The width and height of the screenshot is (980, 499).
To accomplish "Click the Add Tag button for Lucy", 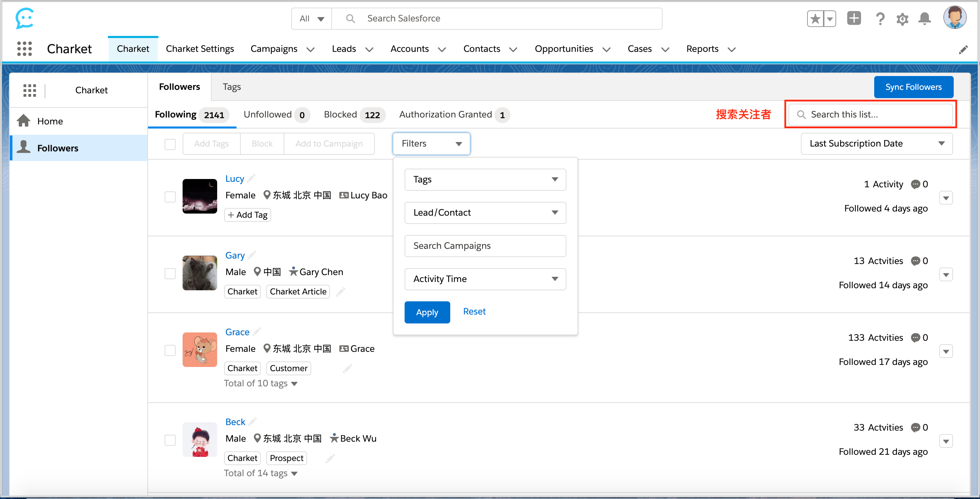I will click(x=248, y=215).
